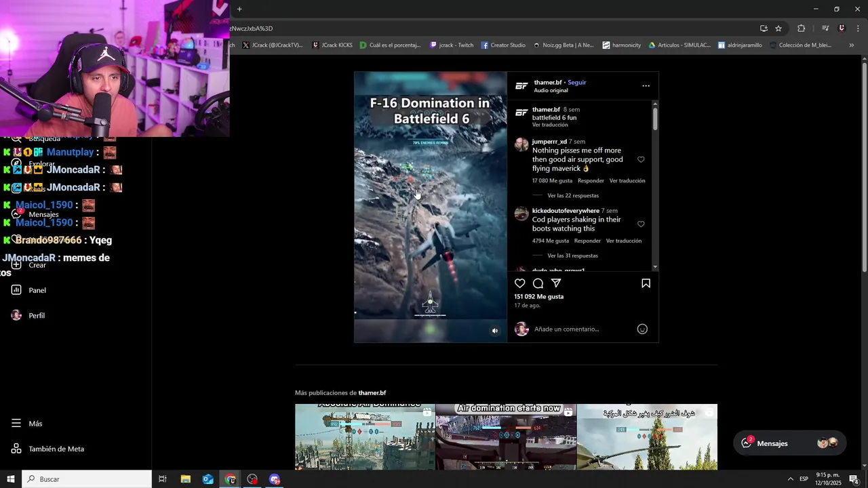Open a new browser tab
This screenshot has height=488, width=868.
click(x=239, y=9)
